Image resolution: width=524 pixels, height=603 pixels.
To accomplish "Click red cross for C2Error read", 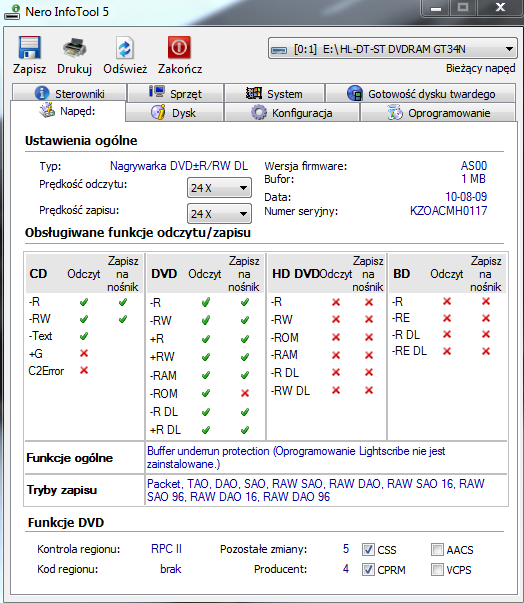I will point(84,370).
